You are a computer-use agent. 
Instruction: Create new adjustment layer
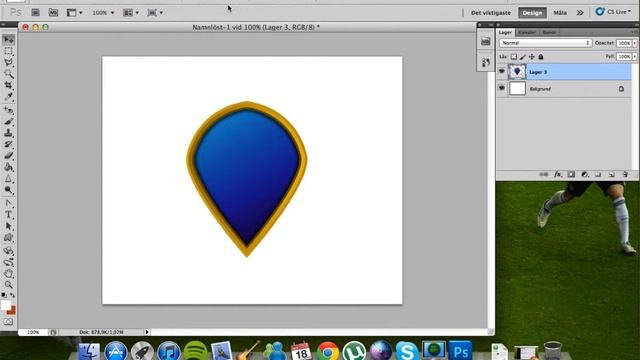(x=584, y=175)
